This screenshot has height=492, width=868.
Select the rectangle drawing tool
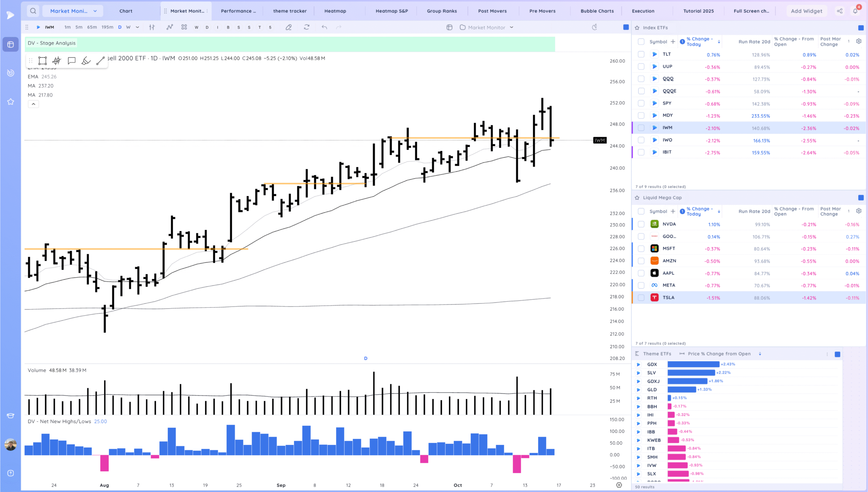click(42, 61)
